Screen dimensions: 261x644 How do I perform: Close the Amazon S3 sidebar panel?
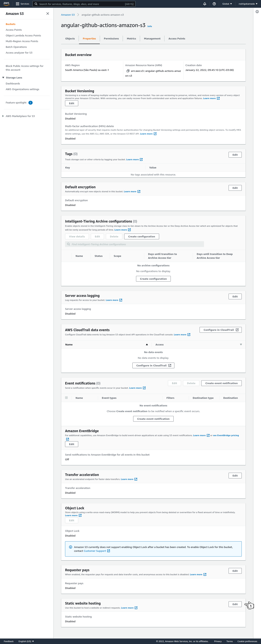pos(48,14)
